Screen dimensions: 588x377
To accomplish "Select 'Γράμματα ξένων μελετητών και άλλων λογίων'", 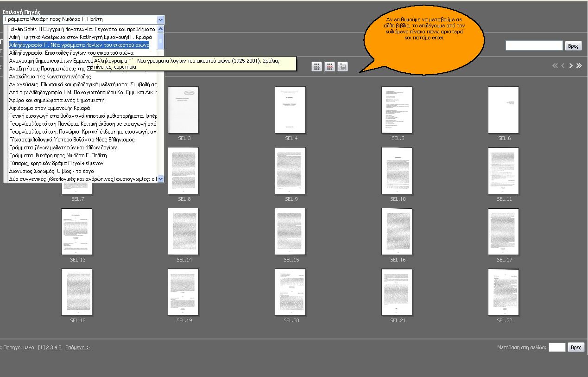I will [63, 147].
